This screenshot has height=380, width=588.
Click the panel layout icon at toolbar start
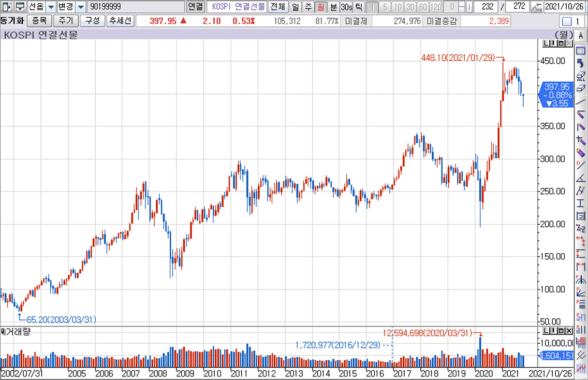tap(7, 6)
